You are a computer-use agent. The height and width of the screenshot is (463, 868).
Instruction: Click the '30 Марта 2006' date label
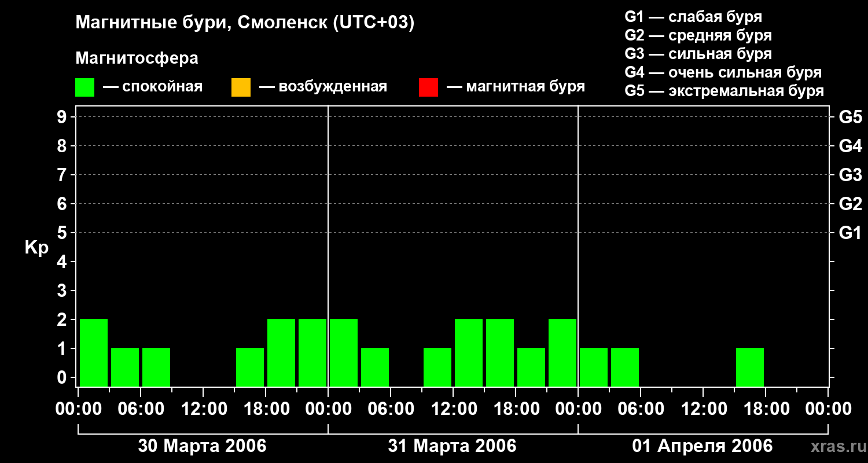202,446
